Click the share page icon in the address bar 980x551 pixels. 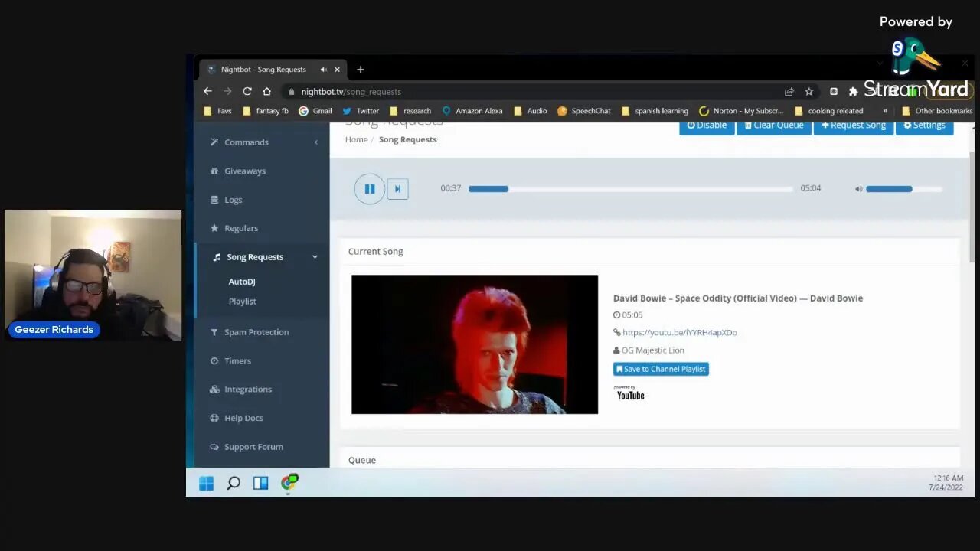[789, 92]
